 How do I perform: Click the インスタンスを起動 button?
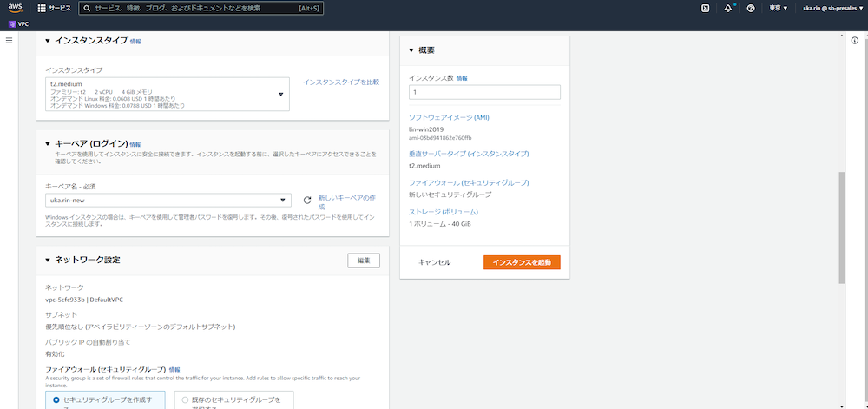pyautogui.click(x=522, y=262)
